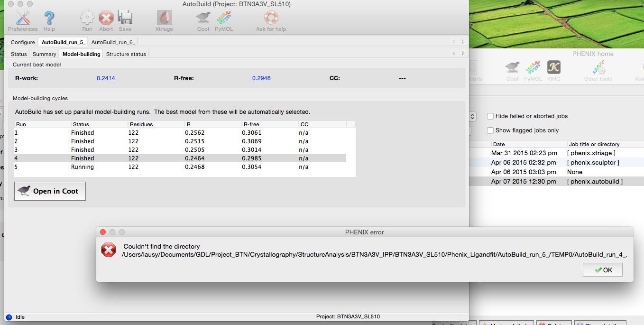Image resolution: width=644 pixels, height=325 pixels.
Task: Open the stepper dropdown beside Hide failed checkbox
Action: point(472,116)
